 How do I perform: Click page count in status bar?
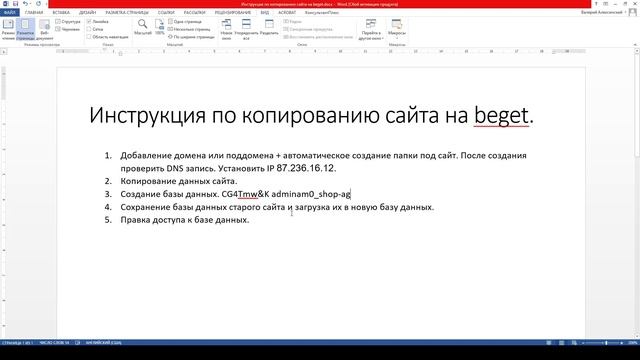pos(17,343)
